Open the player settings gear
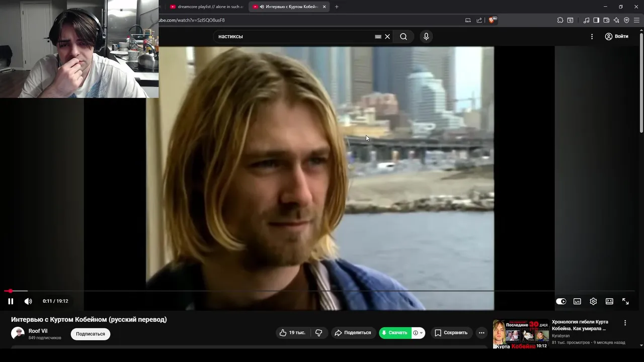Image resolution: width=644 pixels, height=362 pixels. click(593, 301)
